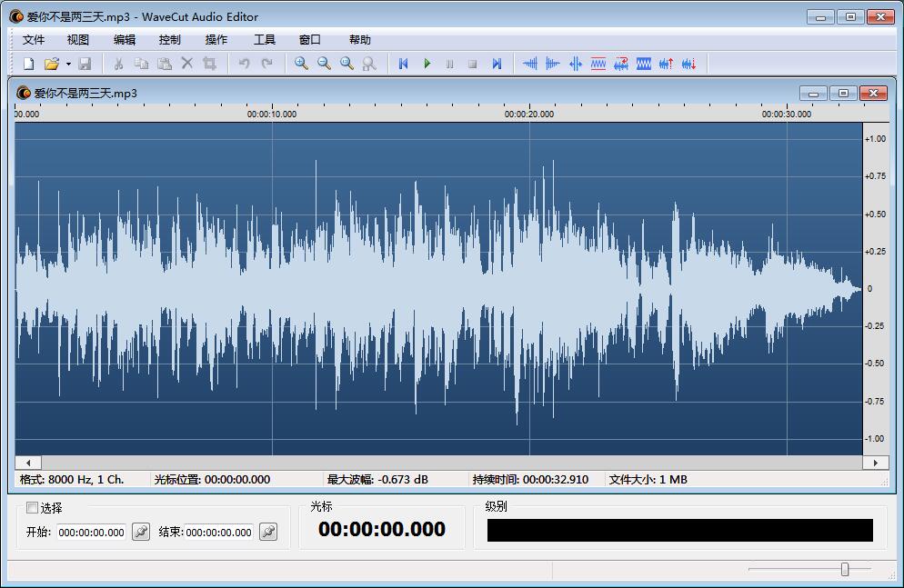Click the slider handle at bottom right
This screenshot has width=904, height=588.
point(845,569)
